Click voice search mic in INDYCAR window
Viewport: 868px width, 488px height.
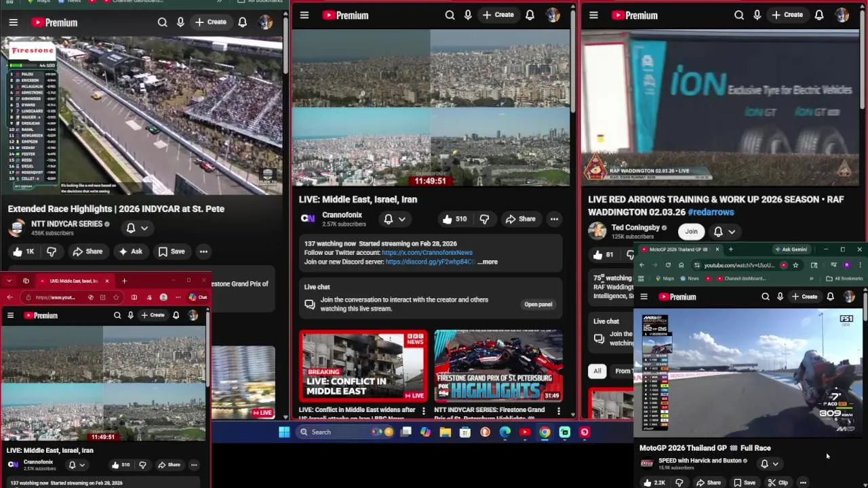coord(180,22)
